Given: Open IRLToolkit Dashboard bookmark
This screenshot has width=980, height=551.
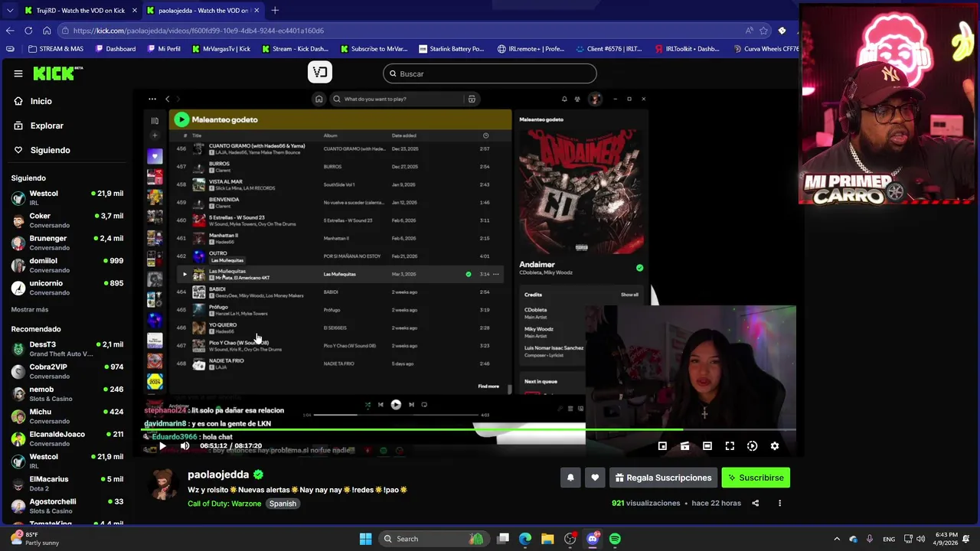Looking at the screenshot, I should (688, 49).
